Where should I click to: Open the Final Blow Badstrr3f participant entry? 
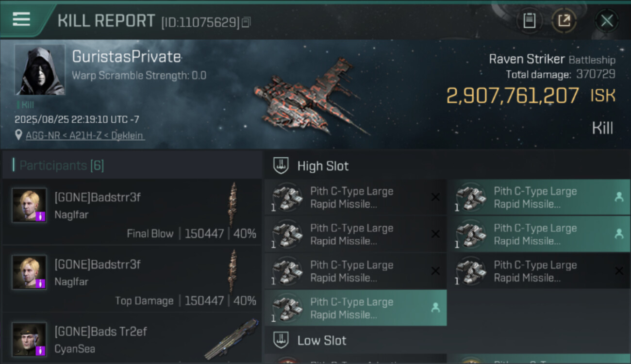pos(132,212)
